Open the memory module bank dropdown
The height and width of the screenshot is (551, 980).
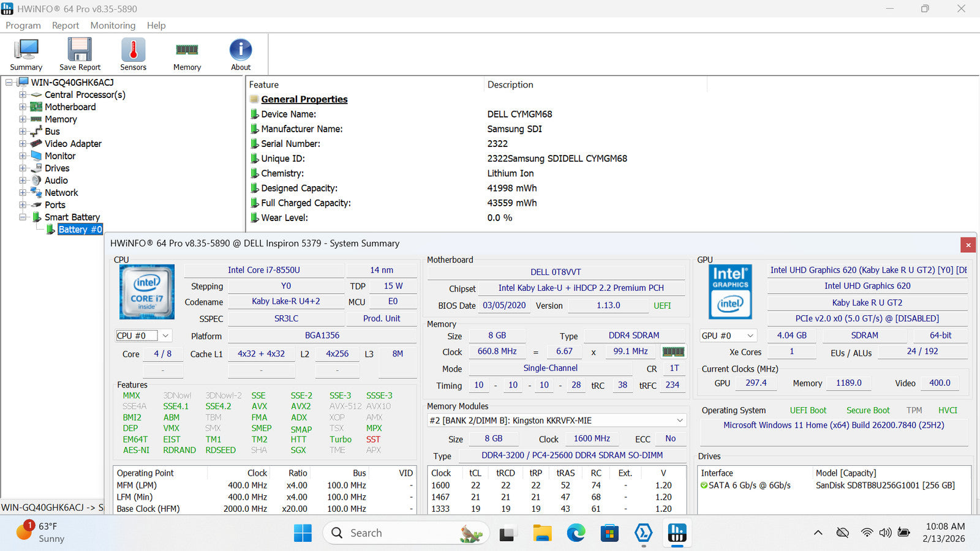556,421
